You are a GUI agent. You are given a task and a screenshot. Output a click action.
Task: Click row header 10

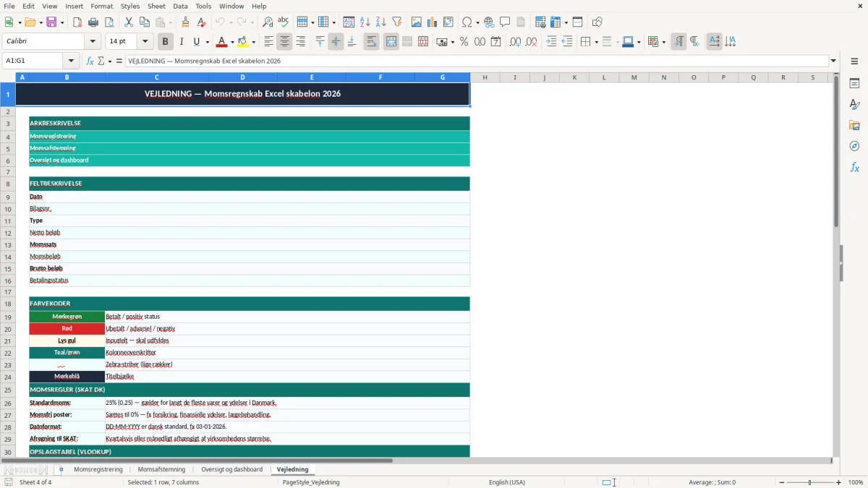tap(8, 209)
